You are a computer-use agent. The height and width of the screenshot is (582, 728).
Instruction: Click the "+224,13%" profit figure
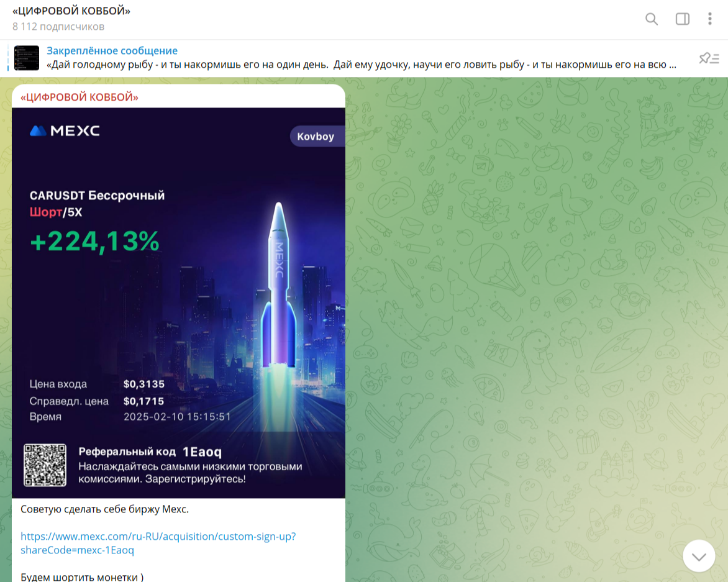pyautogui.click(x=94, y=242)
